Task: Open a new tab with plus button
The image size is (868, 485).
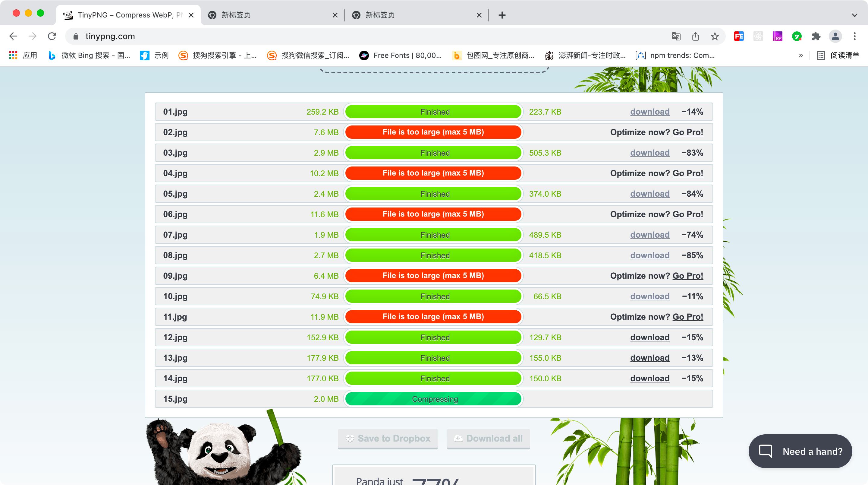Action: click(x=502, y=15)
